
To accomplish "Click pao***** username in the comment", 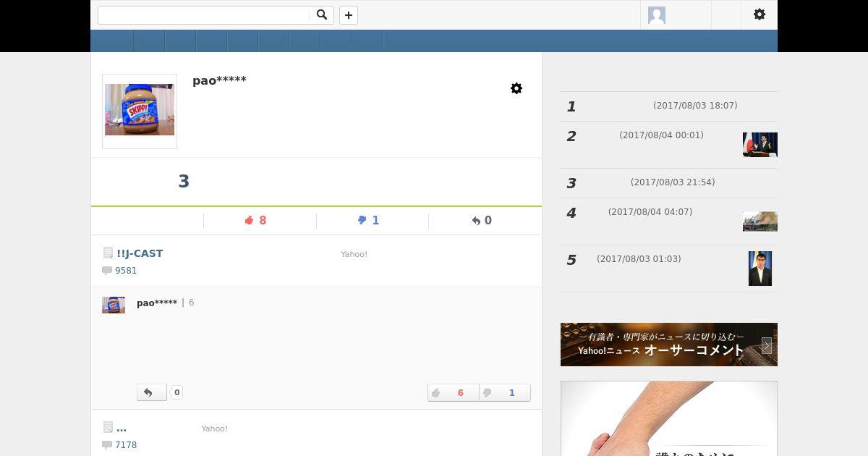I will (x=157, y=303).
